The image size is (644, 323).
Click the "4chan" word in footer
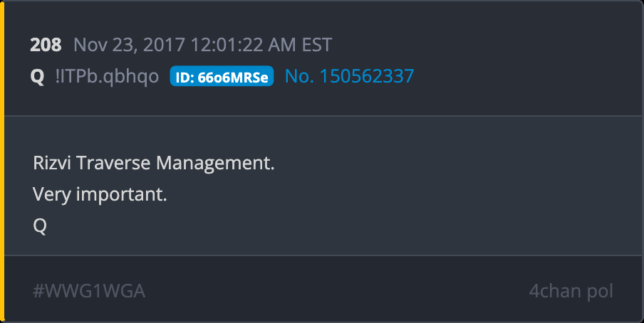click(554, 291)
